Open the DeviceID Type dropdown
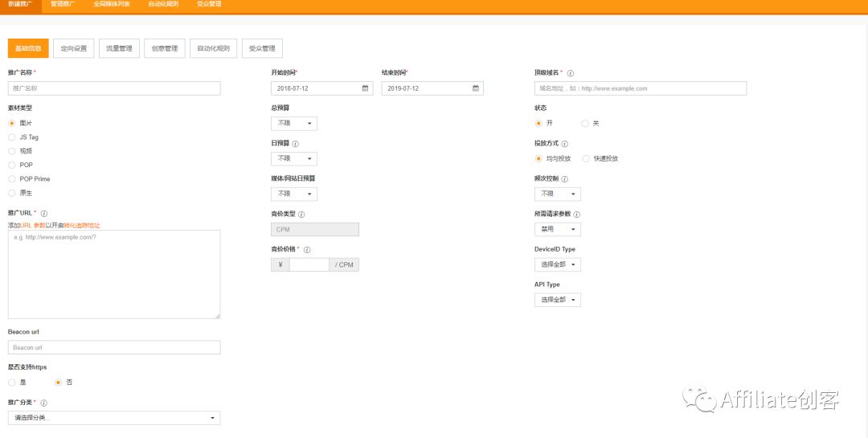The image size is (868, 438). [x=558, y=264]
